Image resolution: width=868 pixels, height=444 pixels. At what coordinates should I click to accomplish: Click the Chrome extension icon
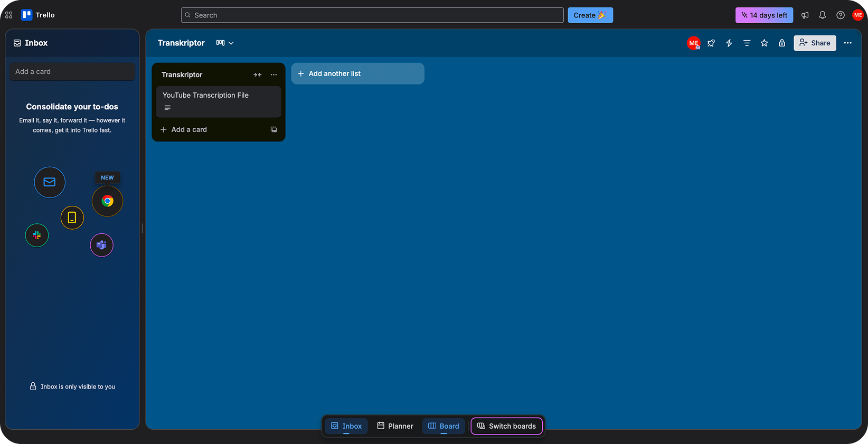tap(107, 201)
